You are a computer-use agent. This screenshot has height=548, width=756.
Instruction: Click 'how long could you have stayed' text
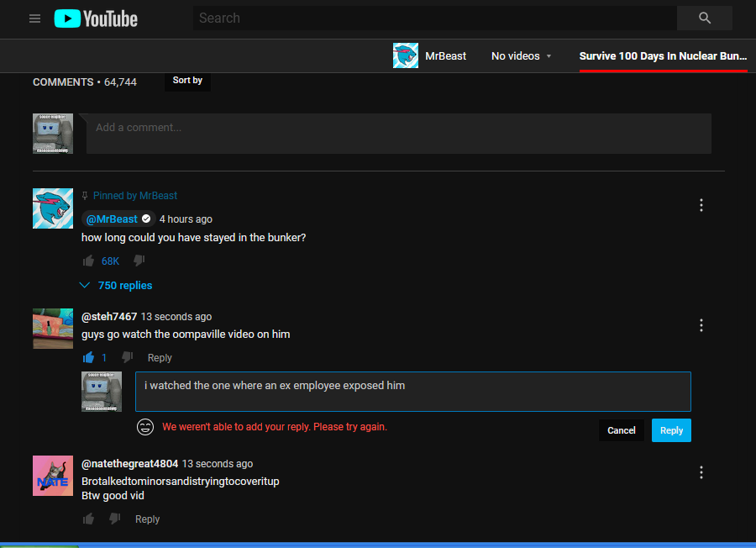(193, 238)
